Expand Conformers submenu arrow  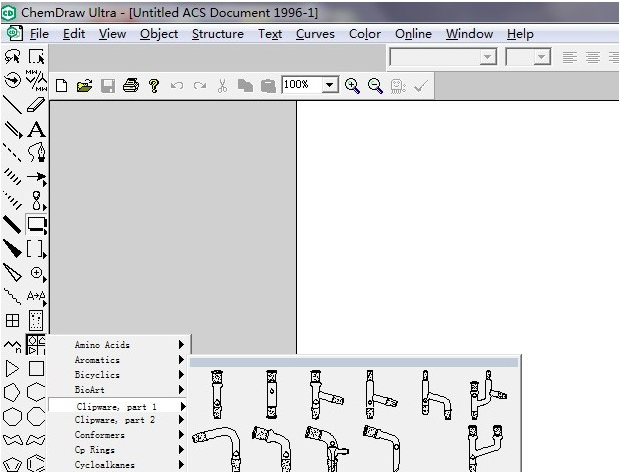click(x=181, y=435)
